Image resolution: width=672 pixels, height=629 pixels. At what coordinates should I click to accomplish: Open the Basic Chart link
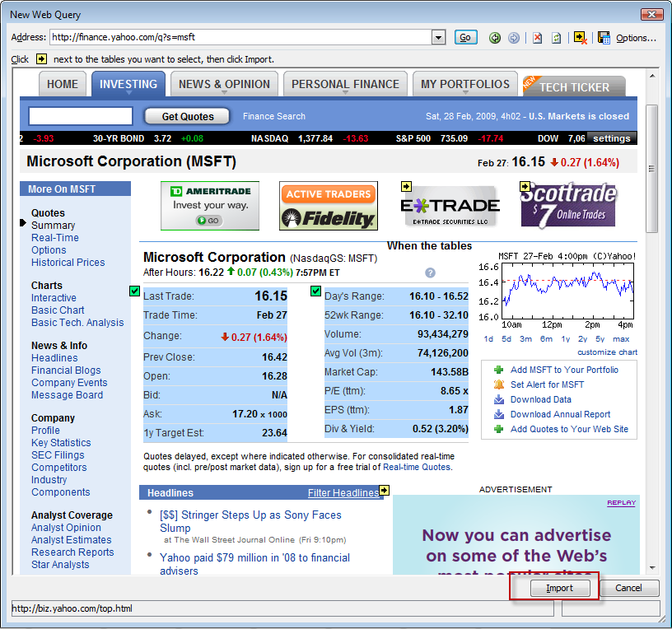pos(58,310)
